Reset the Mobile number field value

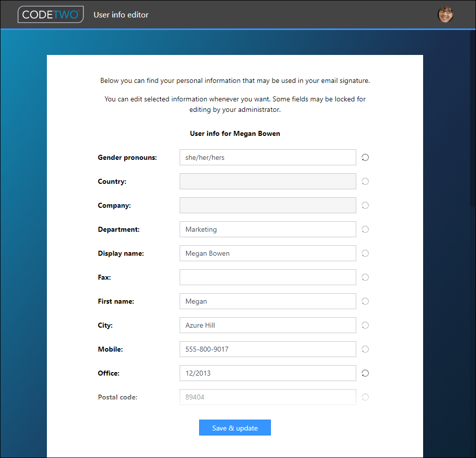click(x=365, y=349)
